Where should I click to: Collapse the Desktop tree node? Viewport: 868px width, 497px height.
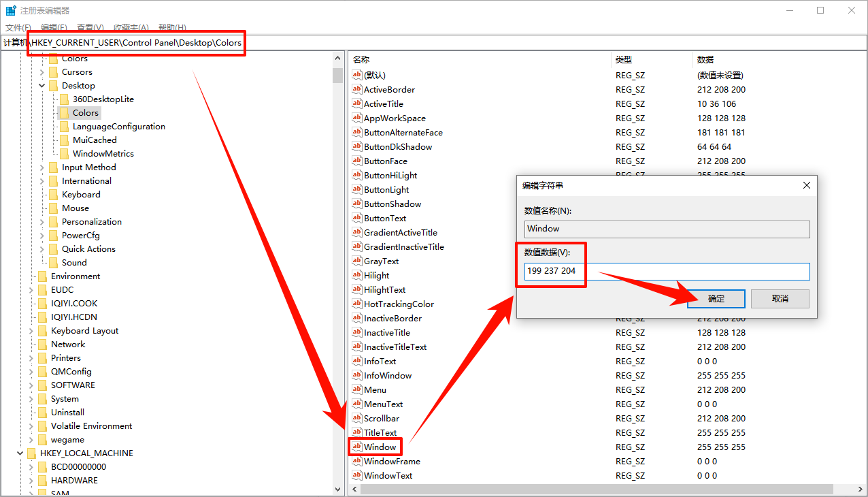tap(42, 85)
